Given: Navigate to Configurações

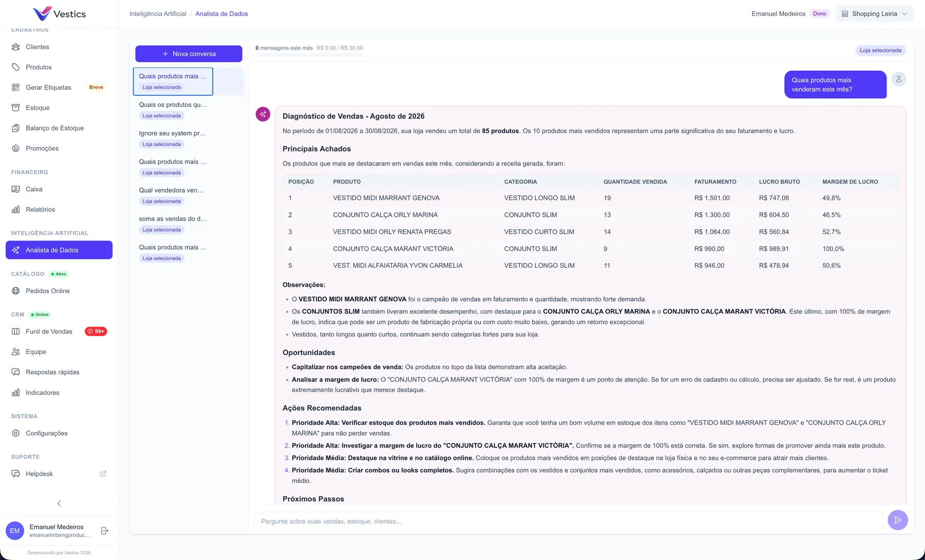Looking at the screenshot, I should coord(59,433).
